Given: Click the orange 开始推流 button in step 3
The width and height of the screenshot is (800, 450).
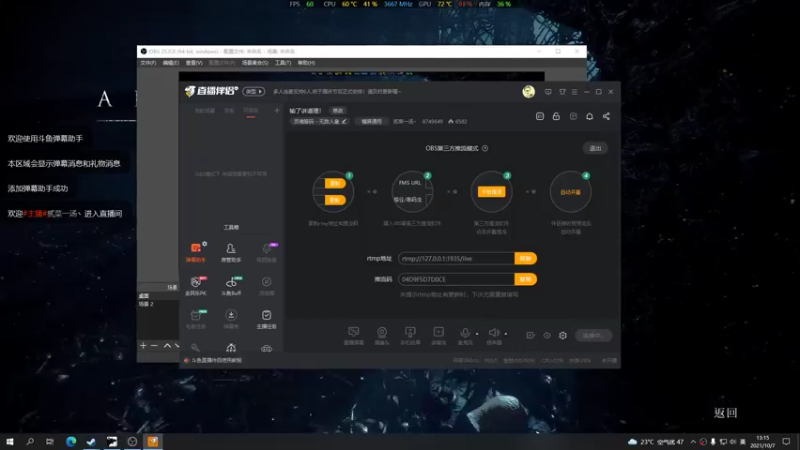Looking at the screenshot, I should [x=491, y=192].
